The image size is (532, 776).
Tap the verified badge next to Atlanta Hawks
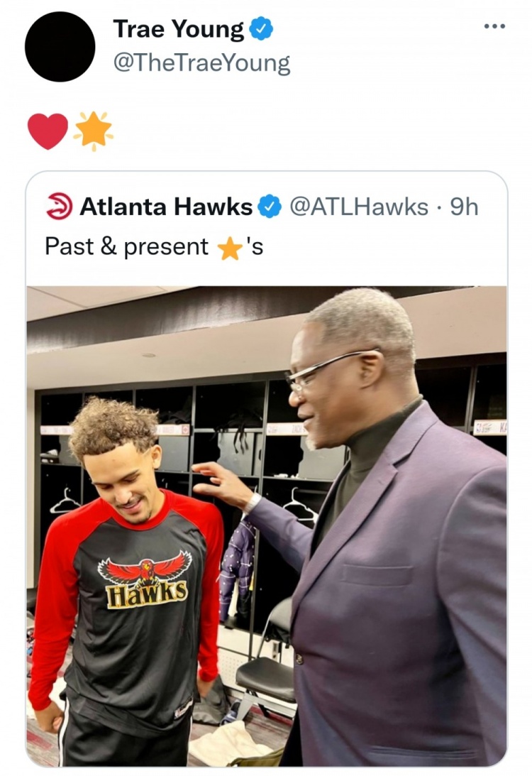270,207
